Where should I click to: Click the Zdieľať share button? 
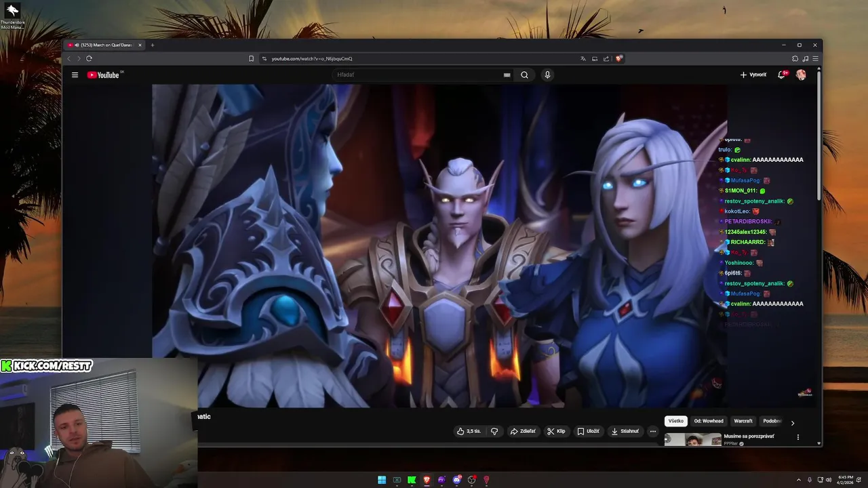tap(523, 431)
